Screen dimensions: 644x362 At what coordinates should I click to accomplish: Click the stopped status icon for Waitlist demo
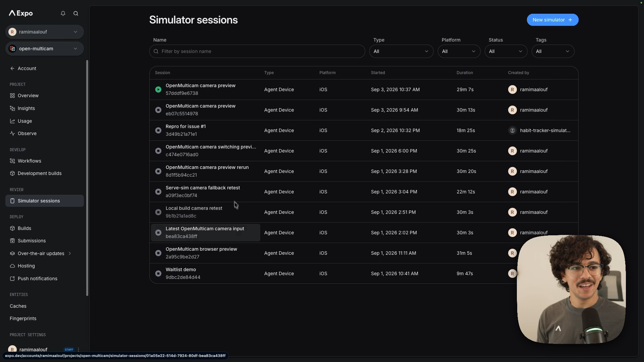[x=158, y=274]
